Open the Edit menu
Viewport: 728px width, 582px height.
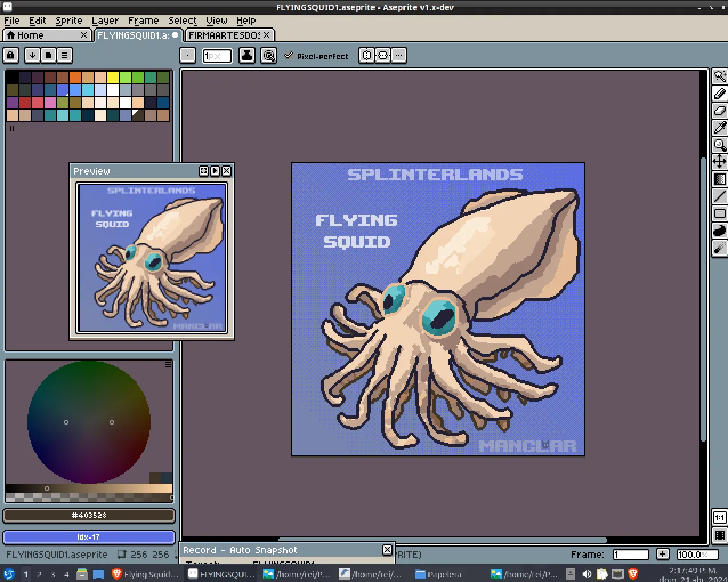click(x=38, y=21)
